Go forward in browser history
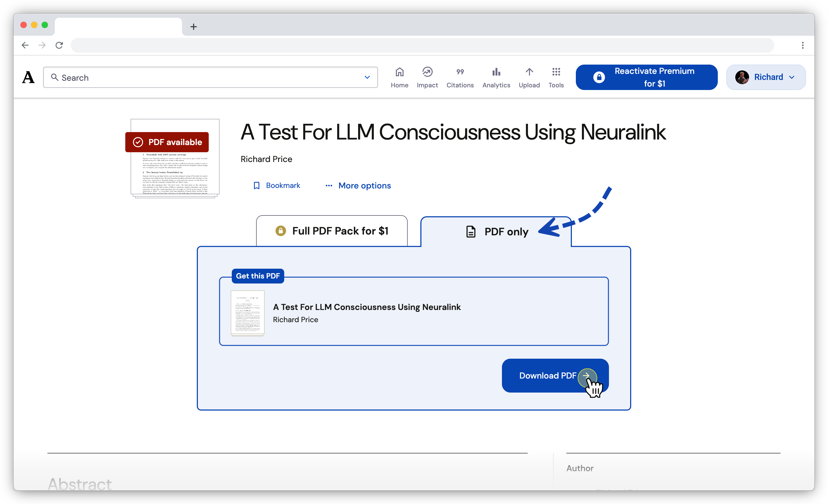828x504 pixels. [x=42, y=45]
